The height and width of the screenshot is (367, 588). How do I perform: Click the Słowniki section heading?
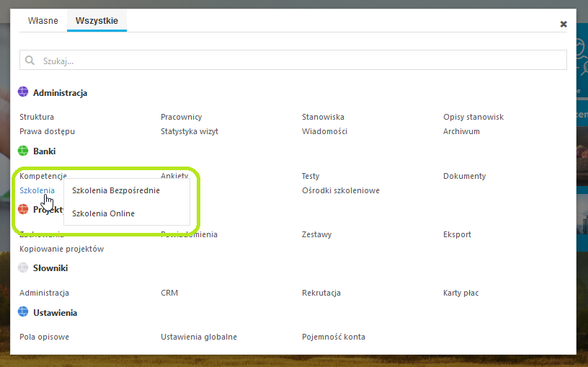pyautogui.click(x=50, y=268)
